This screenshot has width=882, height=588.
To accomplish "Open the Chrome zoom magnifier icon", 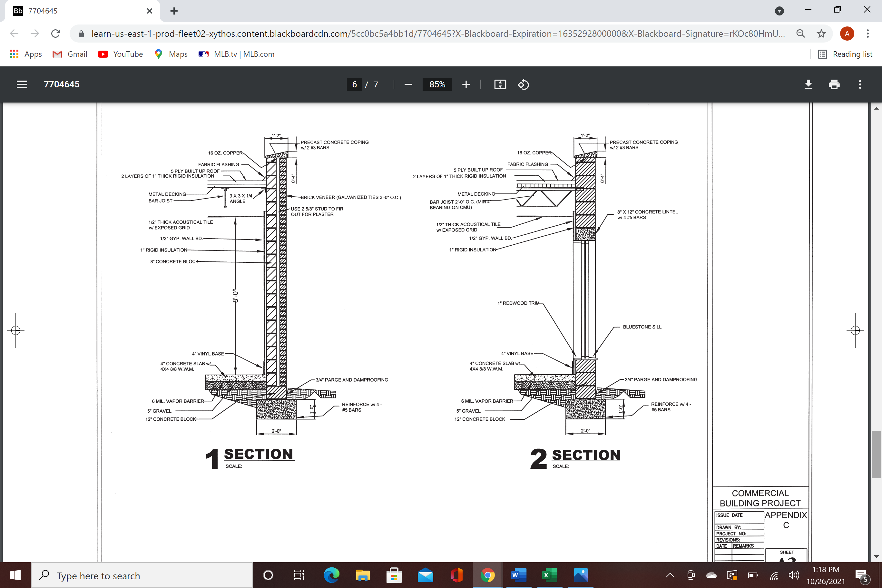I will pos(800,34).
